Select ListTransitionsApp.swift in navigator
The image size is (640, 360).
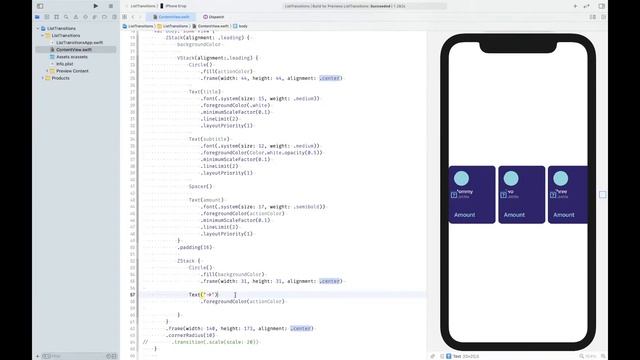click(79, 42)
